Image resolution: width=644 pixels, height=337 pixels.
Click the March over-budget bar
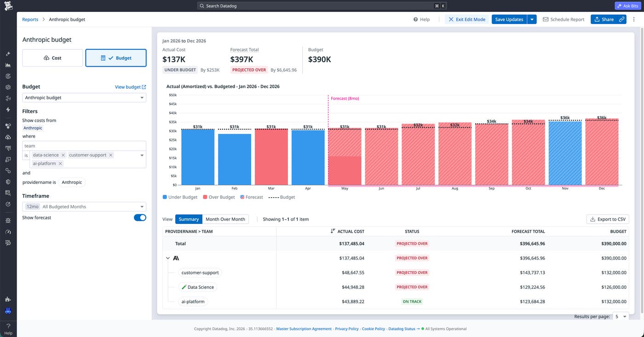click(x=271, y=157)
